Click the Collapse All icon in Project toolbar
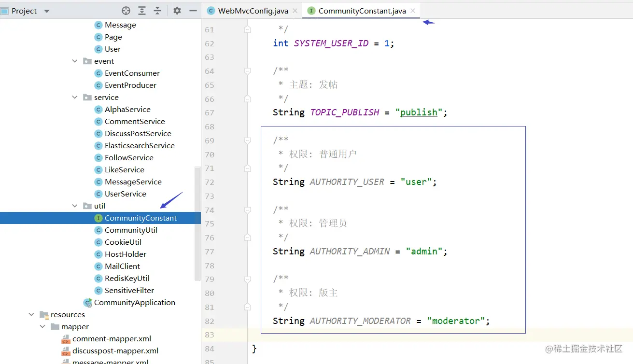Screen dimensions: 633x364 point(157,11)
